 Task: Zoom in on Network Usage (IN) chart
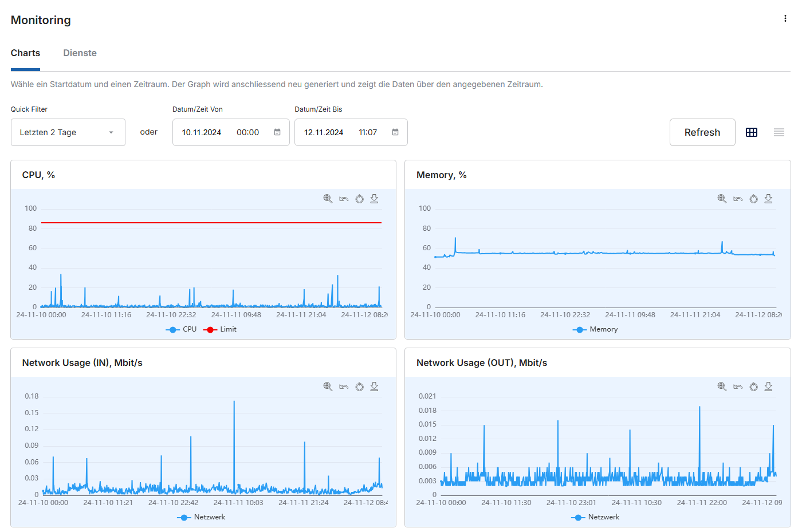[328, 387]
